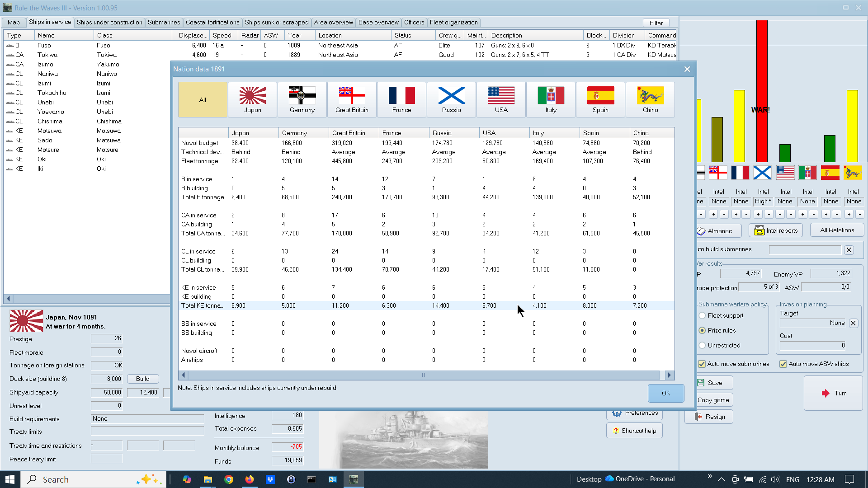
Task: Select the USA flag button in Nation data
Action: pos(501,99)
